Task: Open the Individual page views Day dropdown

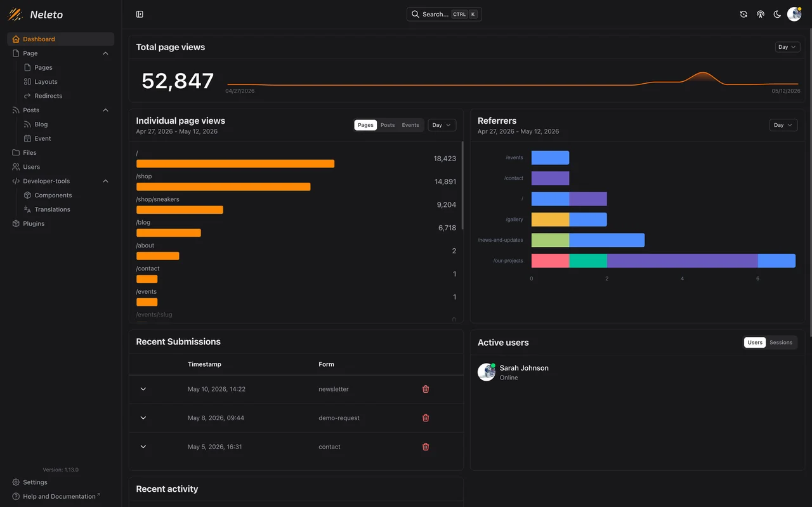Action: pyautogui.click(x=442, y=125)
